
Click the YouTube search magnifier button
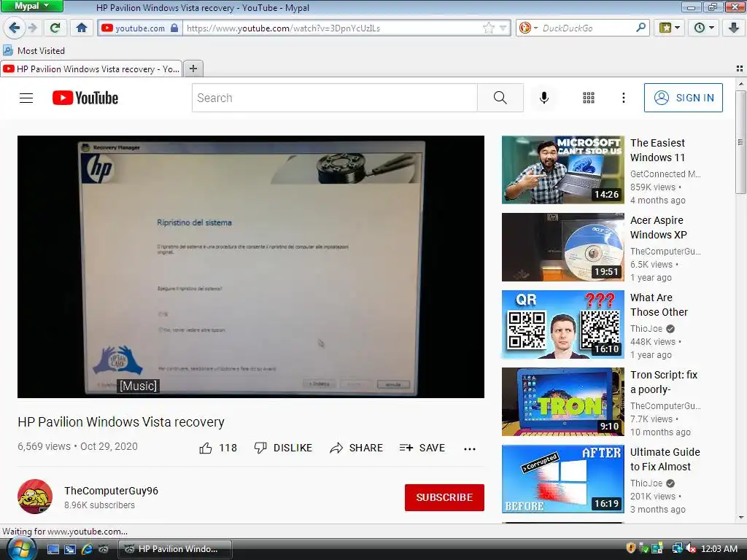pyautogui.click(x=500, y=98)
